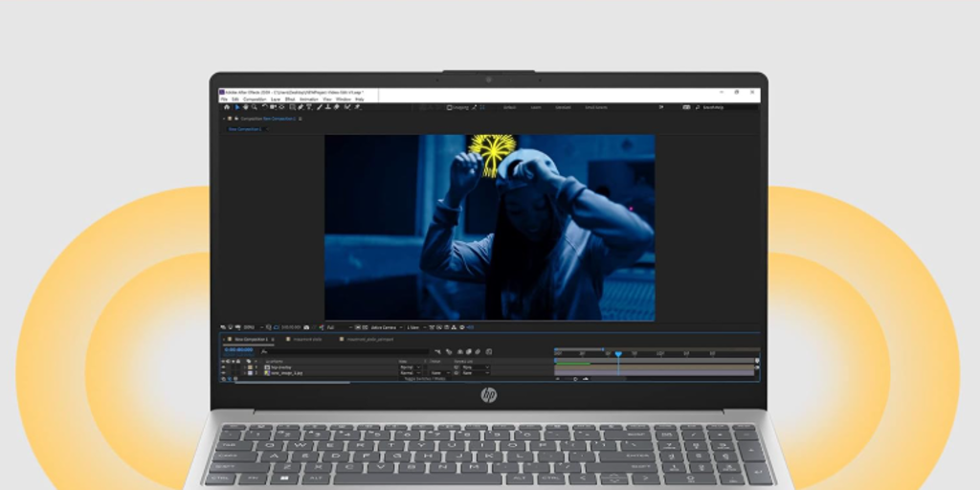980x490 pixels.
Task: Hide layer 2 using its eye toggle
Action: click(x=224, y=373)
